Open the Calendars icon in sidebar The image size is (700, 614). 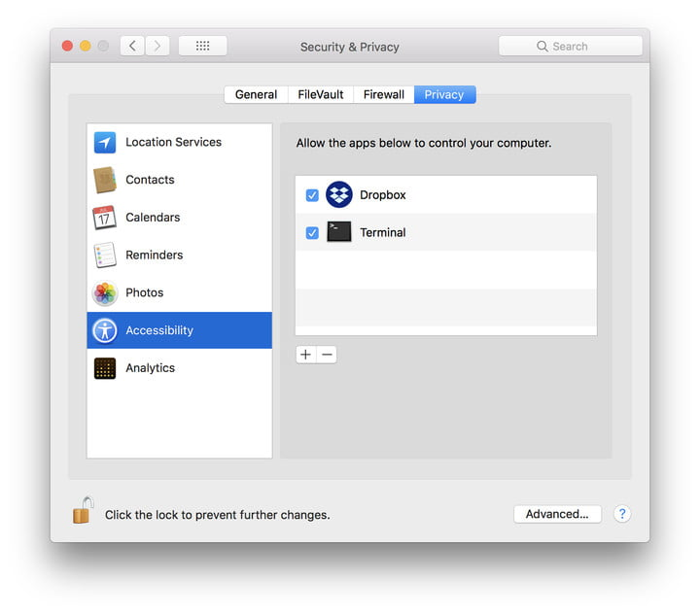pos(105,218)
